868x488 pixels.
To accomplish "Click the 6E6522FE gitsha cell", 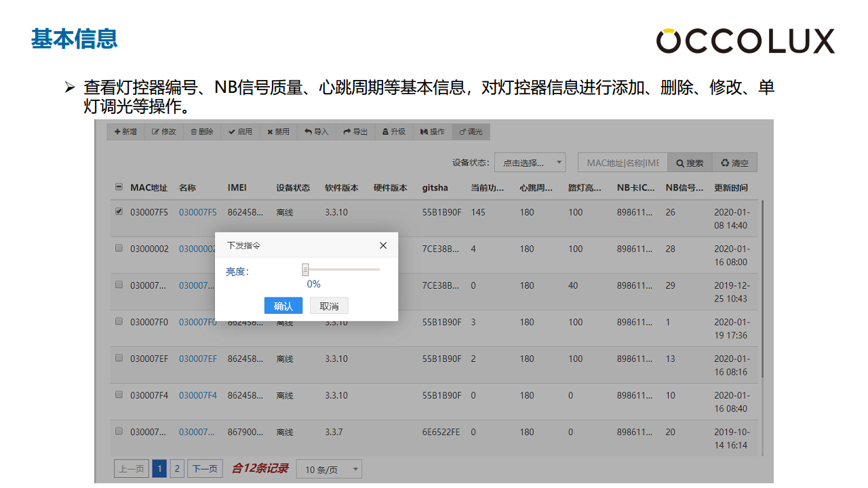I will pyautogui.click(x=441, y=432).
